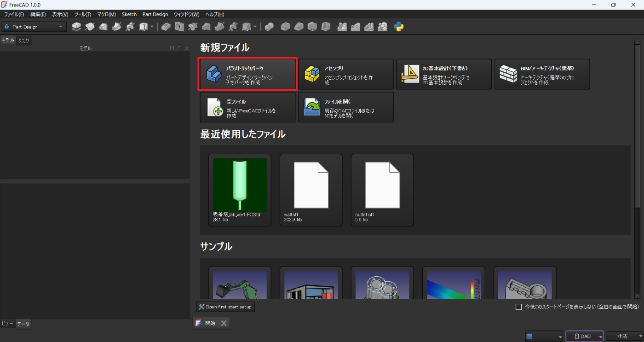Screen dimensions: 644x342
Task: Open the 編集(E) menu
Action: click(38, 14)
